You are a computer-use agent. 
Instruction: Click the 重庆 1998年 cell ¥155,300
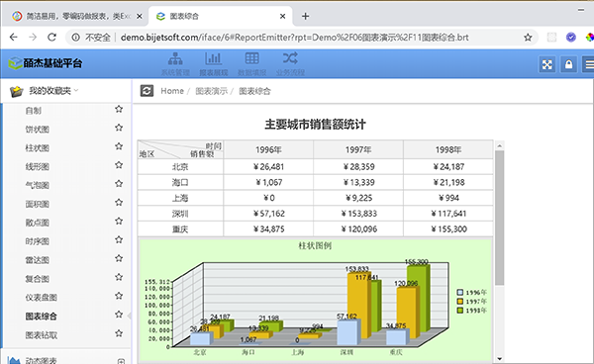click(x=448, y=228)
